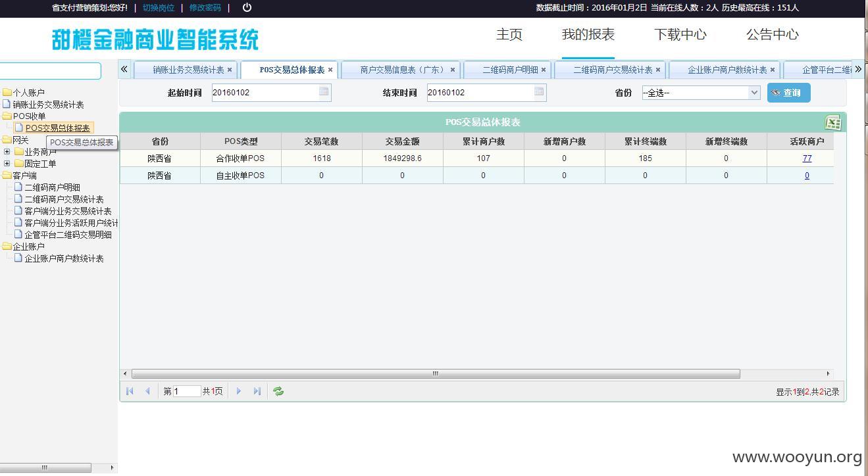This screenshot has height=476, width=868.
Task: Open 客户端分业务活跃用户统计 in sidebar tree
Action: pos(71,223)
